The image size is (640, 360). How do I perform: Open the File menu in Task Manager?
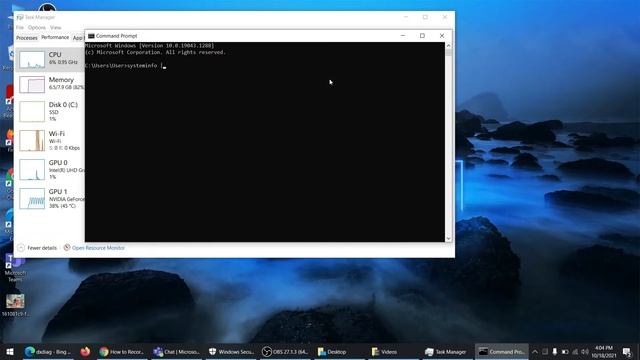(20, 27)
